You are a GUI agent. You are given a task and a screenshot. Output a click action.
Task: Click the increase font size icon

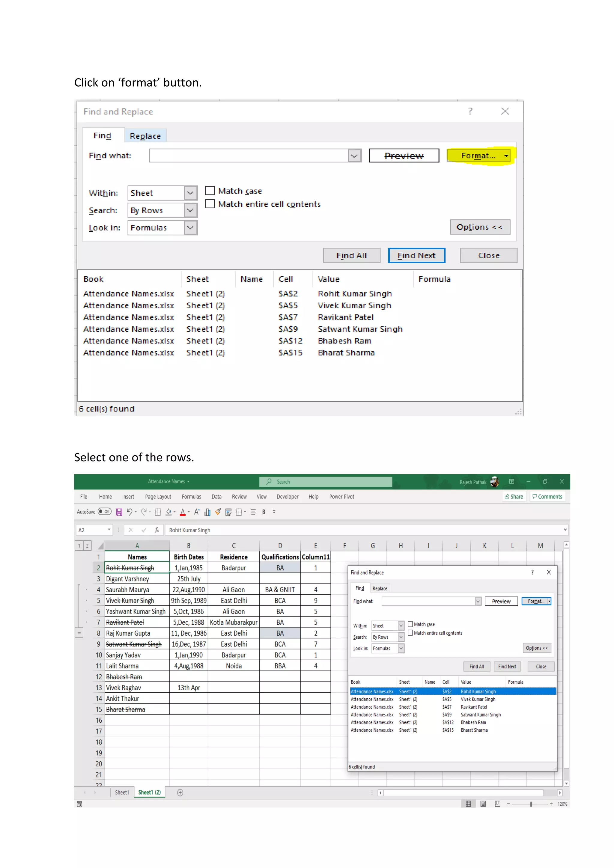[x=197, y=512]
